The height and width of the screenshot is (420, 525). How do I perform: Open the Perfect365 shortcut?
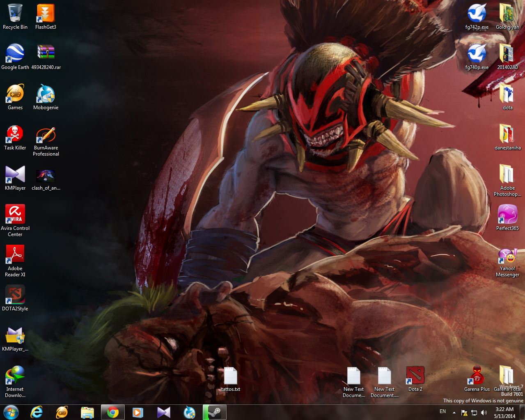point(507,218)
